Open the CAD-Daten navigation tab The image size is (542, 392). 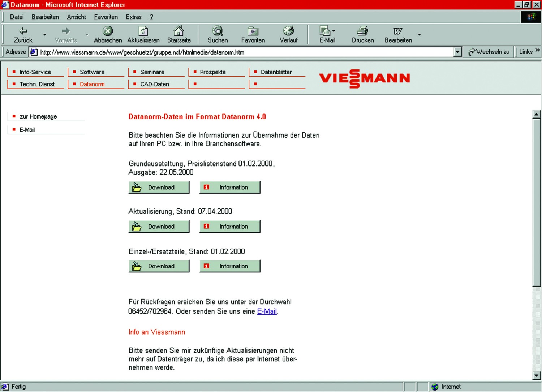[156, 84]
